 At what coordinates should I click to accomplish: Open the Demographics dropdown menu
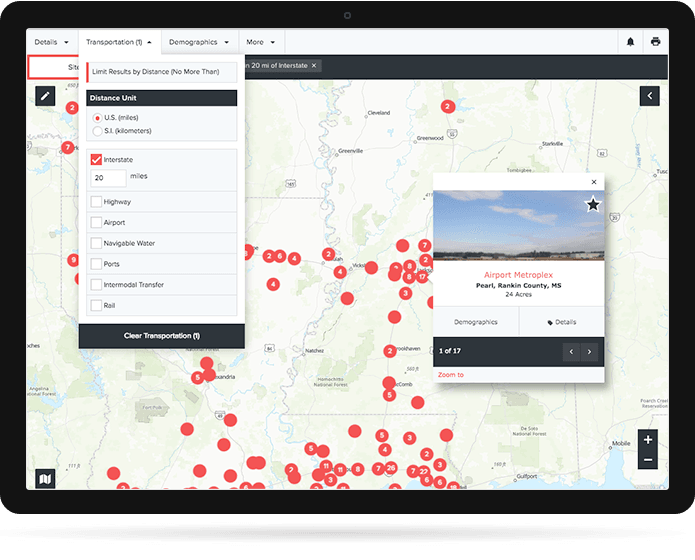coord(199,42)
